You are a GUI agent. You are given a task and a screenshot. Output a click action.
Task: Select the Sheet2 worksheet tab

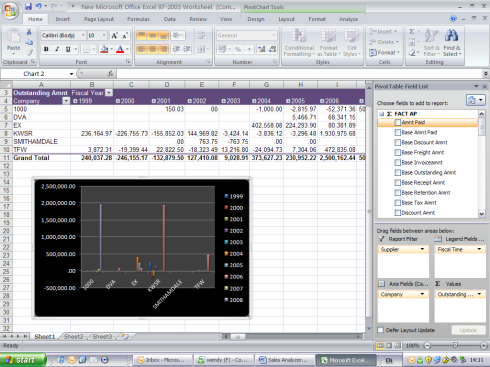(x=73, y=337)
